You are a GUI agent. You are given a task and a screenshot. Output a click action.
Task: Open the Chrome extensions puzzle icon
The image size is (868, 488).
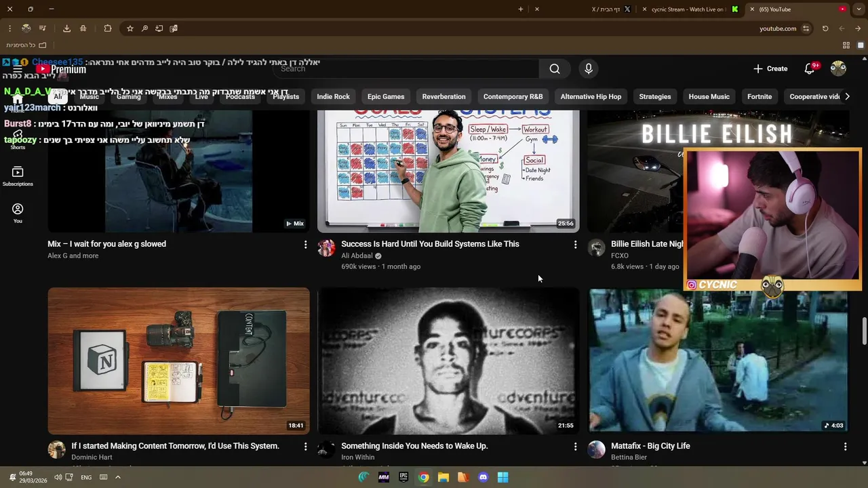[x=108, y=28]
